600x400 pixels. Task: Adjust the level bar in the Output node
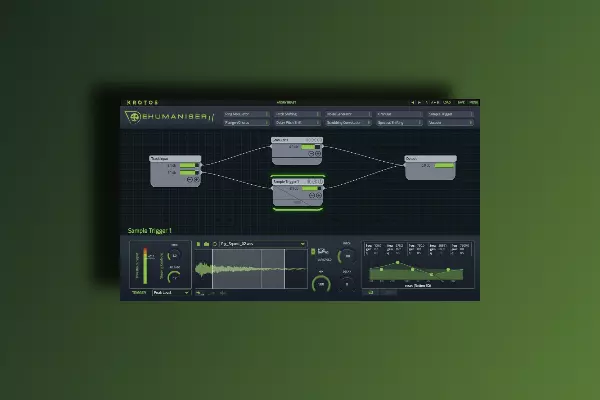pos(444,165)
